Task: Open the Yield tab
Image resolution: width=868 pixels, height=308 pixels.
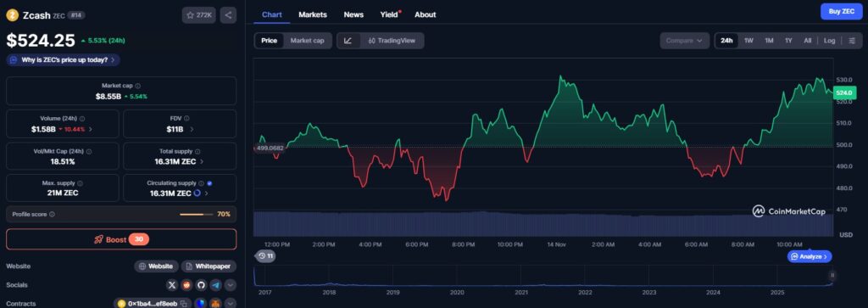Action: click(x=389, y=14)
